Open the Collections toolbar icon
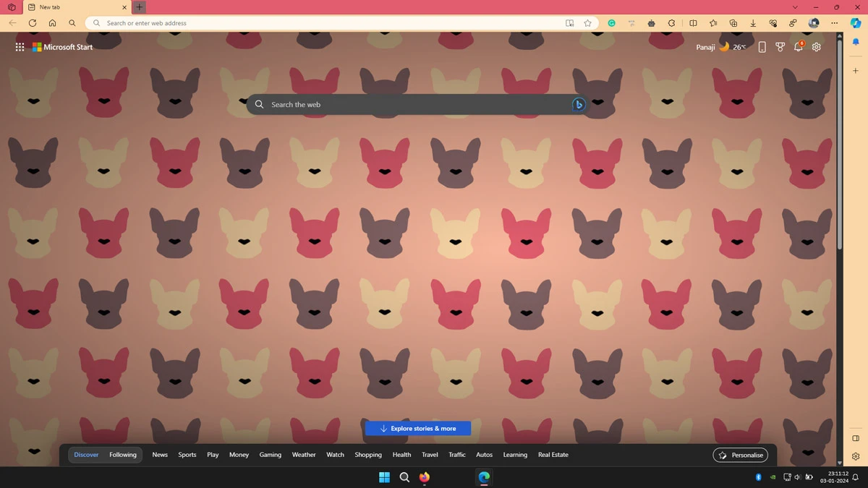The width and height of the screenshot is (868, 488). point(733,23)
